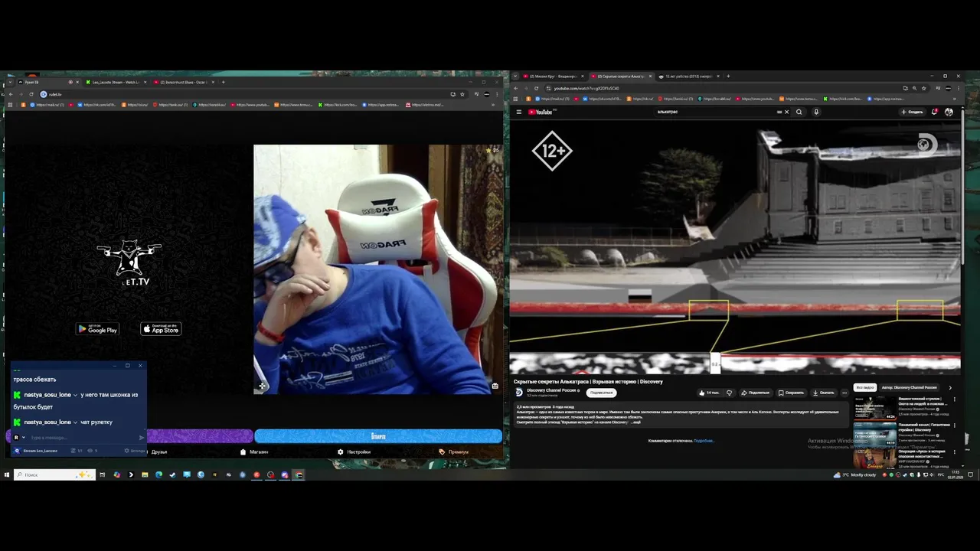The height and width of the screenshot is (551, 980).
Task: Click the purple button left of Start
Action: (x=199, y=436)
